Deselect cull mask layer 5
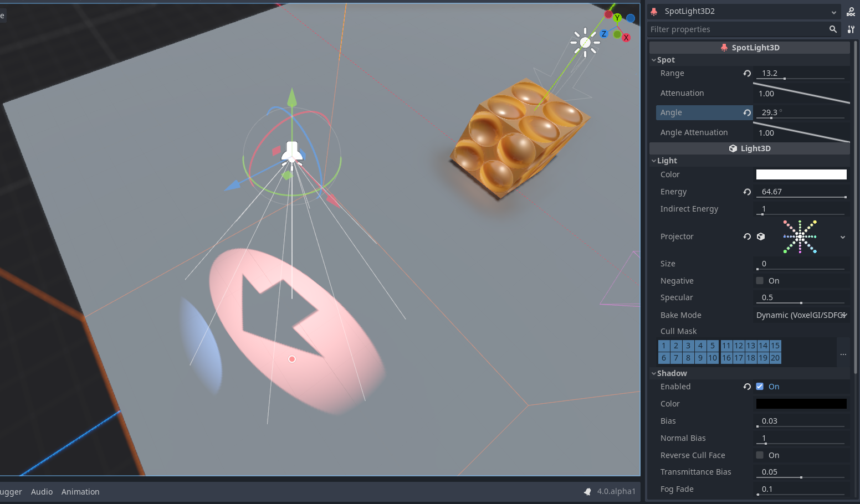The image size is (860, 504). pyautogui.click(x=713, y=345)
